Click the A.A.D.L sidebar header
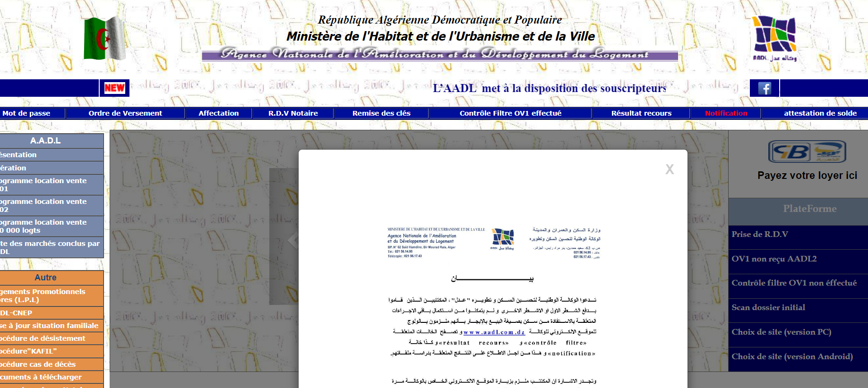Screen dimensions: 868x388 (x=45, y=141)
